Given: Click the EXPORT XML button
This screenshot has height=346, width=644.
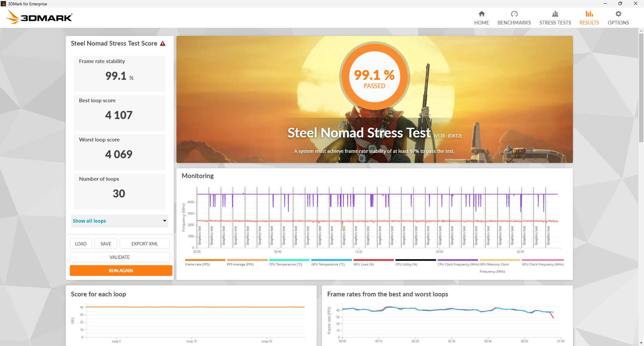Looking at the screenshot, I should (145, 244).
